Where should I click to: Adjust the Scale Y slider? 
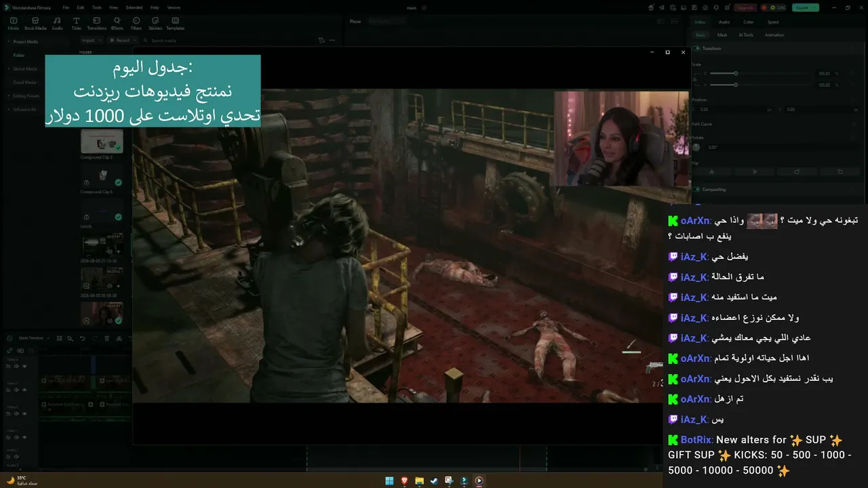pos(736,85)
